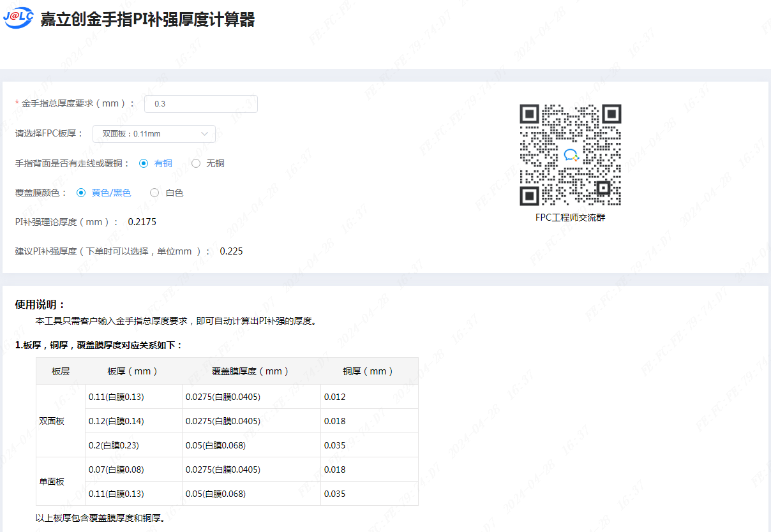Click the note 以上板厚包含覆盖膜厚度和铜厚
Image resolution: width=771 pixels, height=532 pixels.
click(x=101, y=518)
